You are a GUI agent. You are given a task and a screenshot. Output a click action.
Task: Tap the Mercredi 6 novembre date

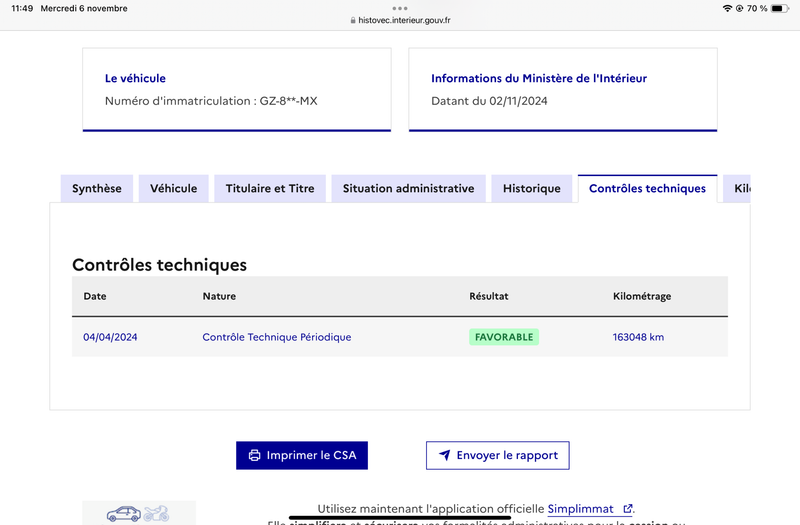(84, 8)
